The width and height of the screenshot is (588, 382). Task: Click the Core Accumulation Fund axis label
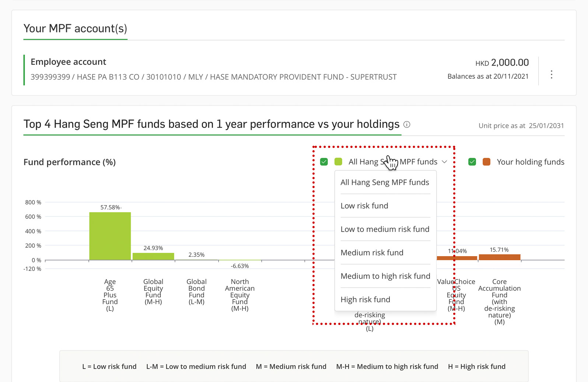pyautogui.click(x=500, y=302)
